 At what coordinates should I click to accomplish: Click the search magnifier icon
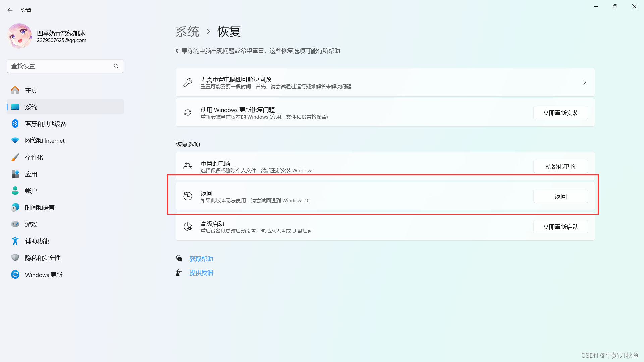tap(116, 66)
